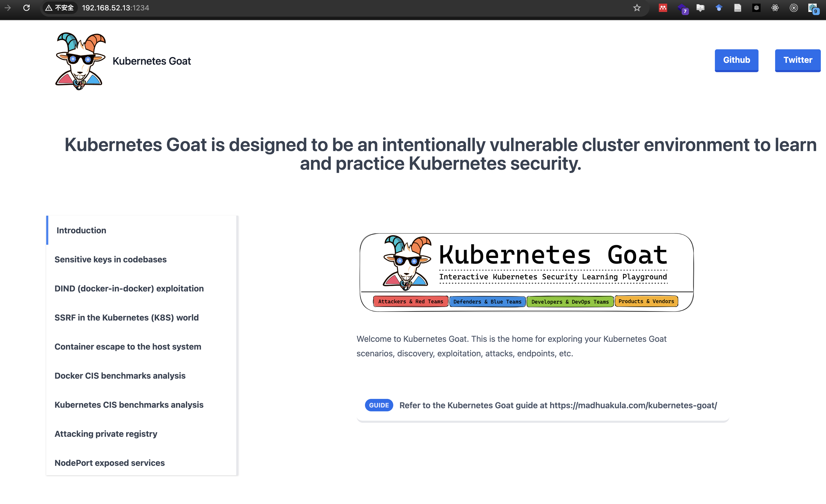The height and width of the screenshot is (504, 826).
Task: Open DIND (docker-in-docker) exploitation scenario
Action: (x=129, y=289)
